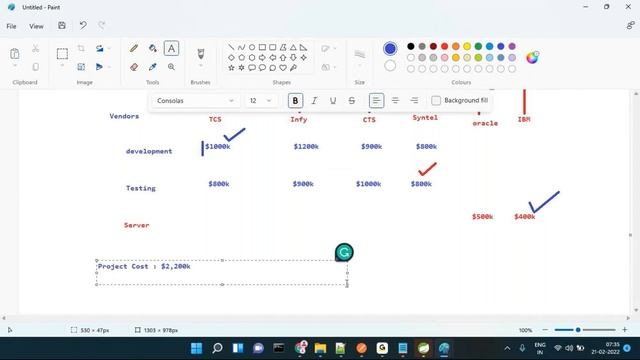This screenshot has width=640, height=360.
Task: Expand the Paste options arrow
Action: [x=15, y=66]
